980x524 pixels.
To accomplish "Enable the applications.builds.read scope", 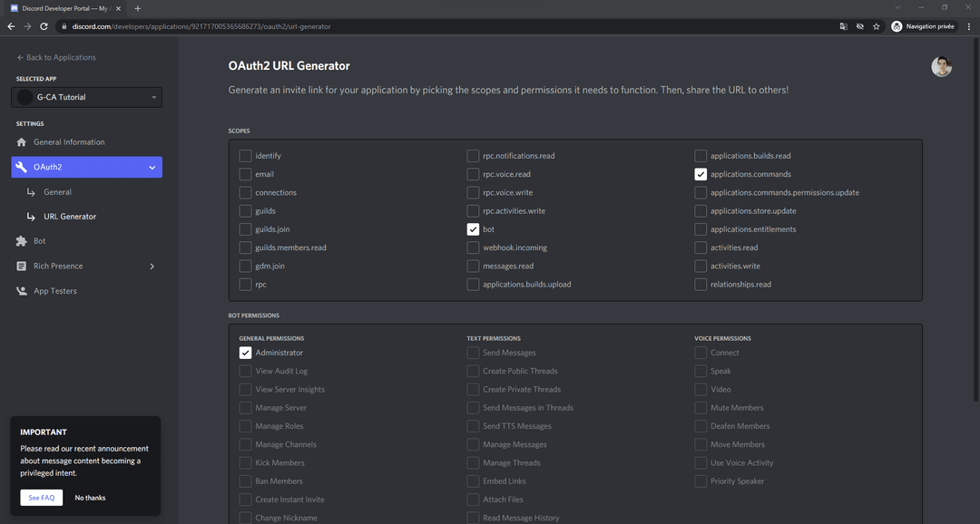I will click(x=701, y=156).
